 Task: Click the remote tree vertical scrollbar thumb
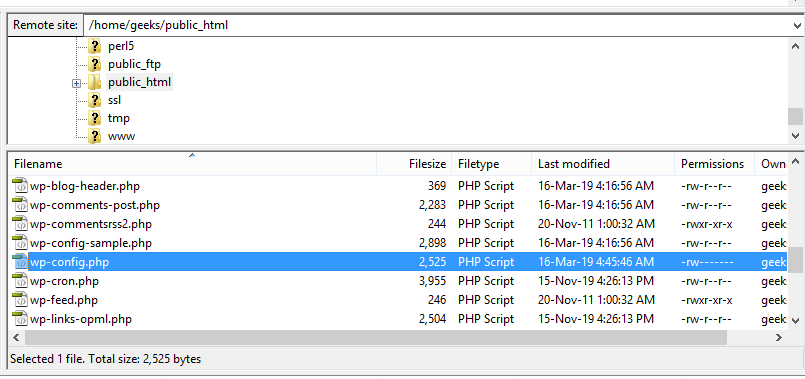point(796,116)
